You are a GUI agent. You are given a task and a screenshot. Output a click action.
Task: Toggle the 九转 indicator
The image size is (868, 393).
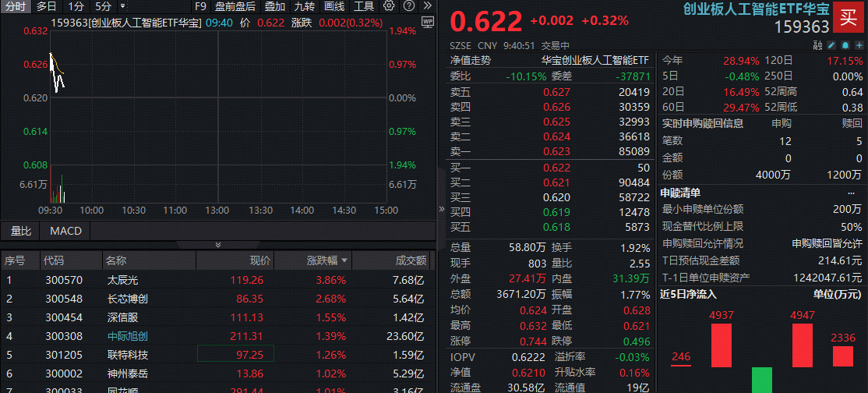click(x=304, y=7)
